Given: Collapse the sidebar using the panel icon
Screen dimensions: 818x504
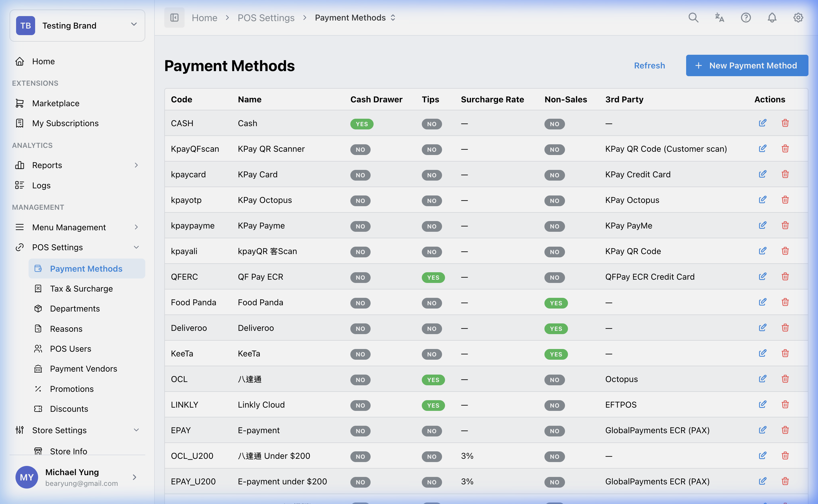Looking at the screenshot, I should [174, 17].
